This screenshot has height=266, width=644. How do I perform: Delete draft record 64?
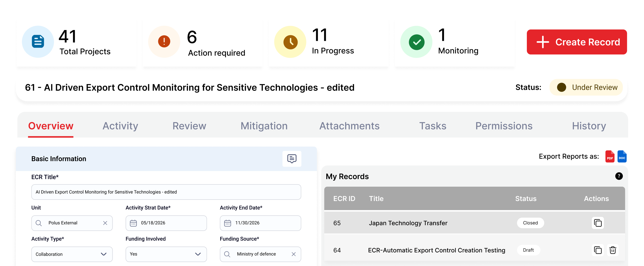613,250
